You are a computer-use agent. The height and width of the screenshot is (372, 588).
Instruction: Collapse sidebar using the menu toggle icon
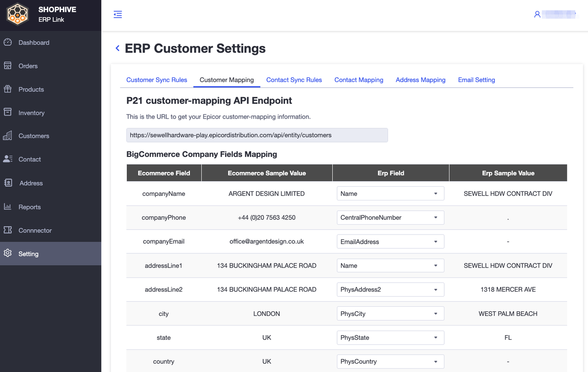pyautogui.click(x=118, y=14)
